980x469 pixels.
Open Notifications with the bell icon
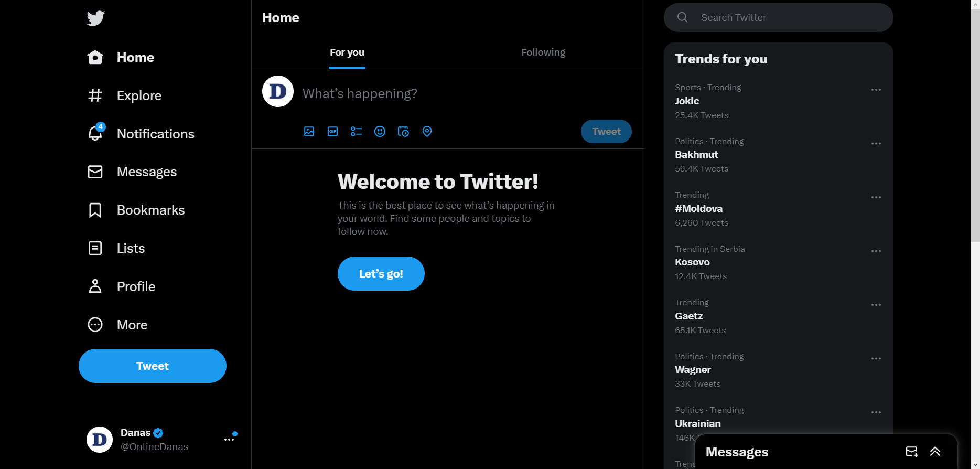point(95,134)
